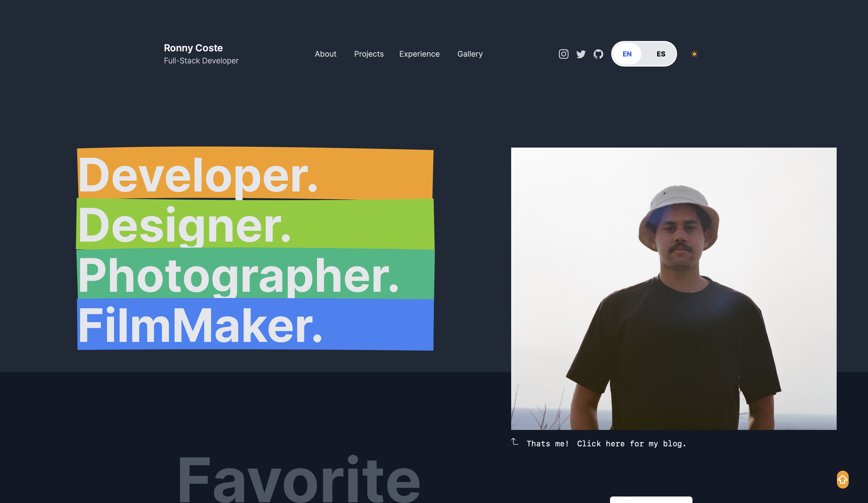Open Ronny's Instagram profile icon

point(563,54)
